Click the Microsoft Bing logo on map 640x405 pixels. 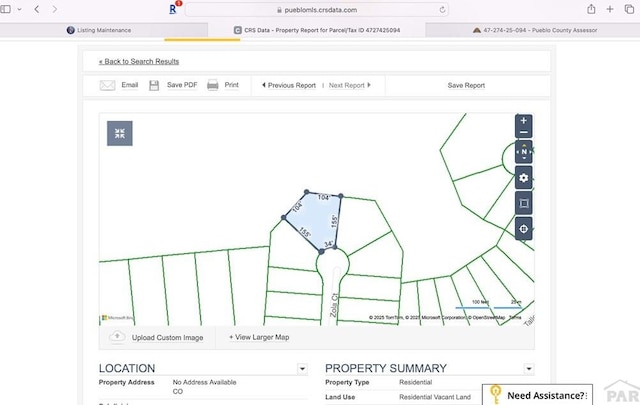117,318
